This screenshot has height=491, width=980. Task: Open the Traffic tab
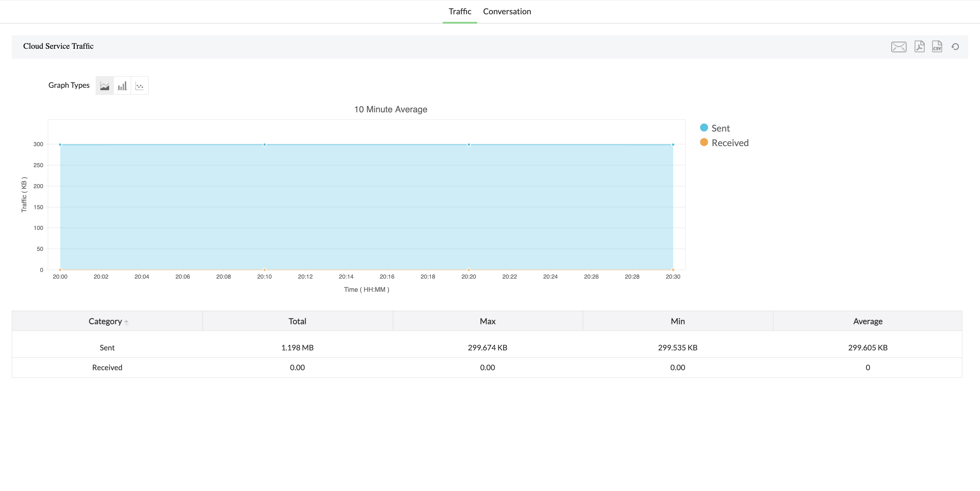460,11
